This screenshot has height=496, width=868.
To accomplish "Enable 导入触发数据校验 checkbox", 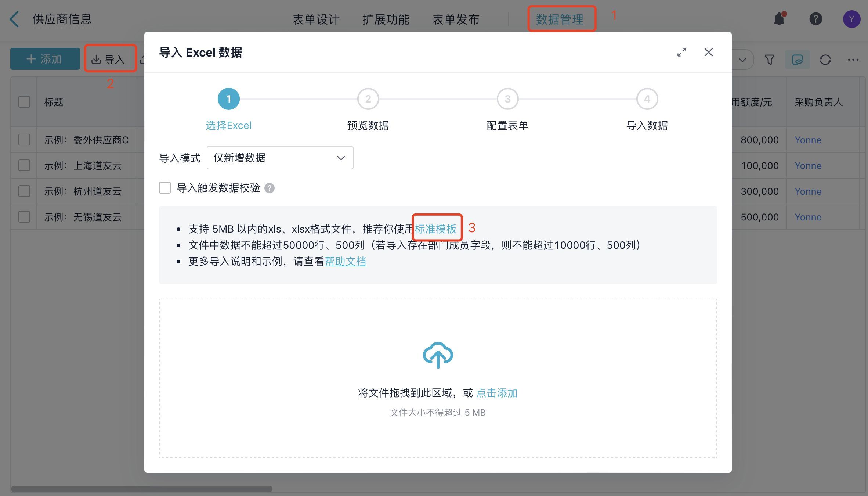I will (165, 188).
